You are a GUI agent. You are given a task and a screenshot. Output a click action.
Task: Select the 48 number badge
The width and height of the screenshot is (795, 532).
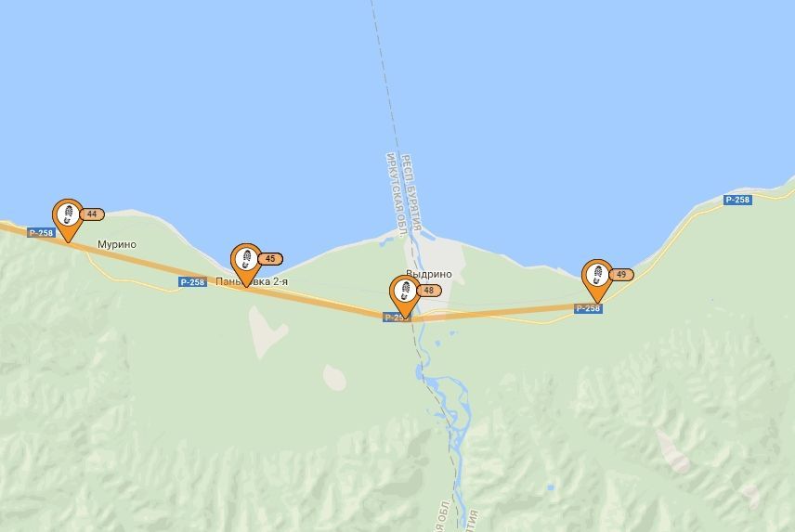tap(429, 291)
